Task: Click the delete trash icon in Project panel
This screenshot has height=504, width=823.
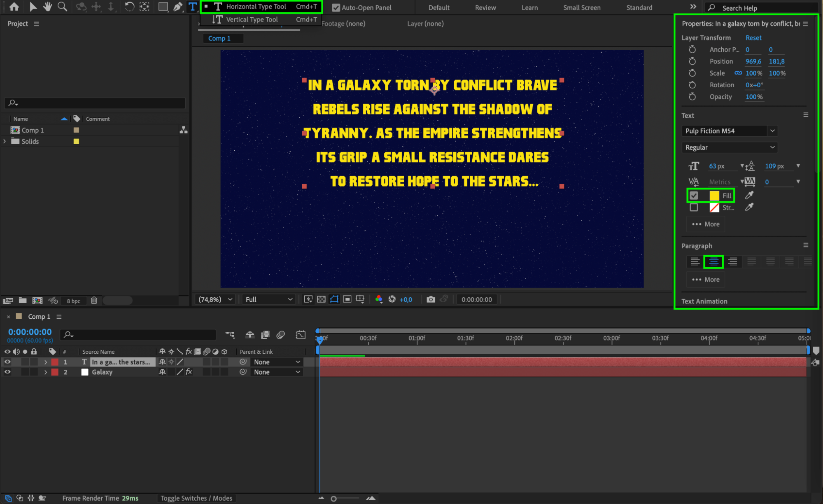Action: [x=94, y=301]
